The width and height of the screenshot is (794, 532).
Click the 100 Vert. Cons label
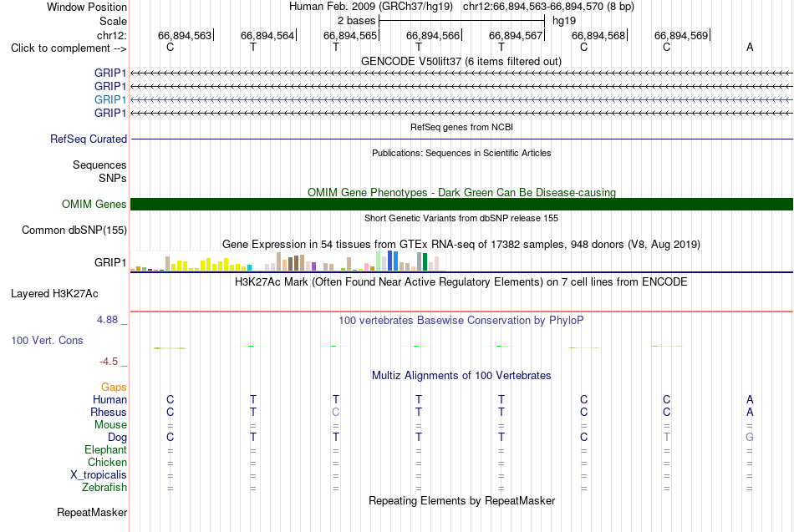[x=47, y=341]
